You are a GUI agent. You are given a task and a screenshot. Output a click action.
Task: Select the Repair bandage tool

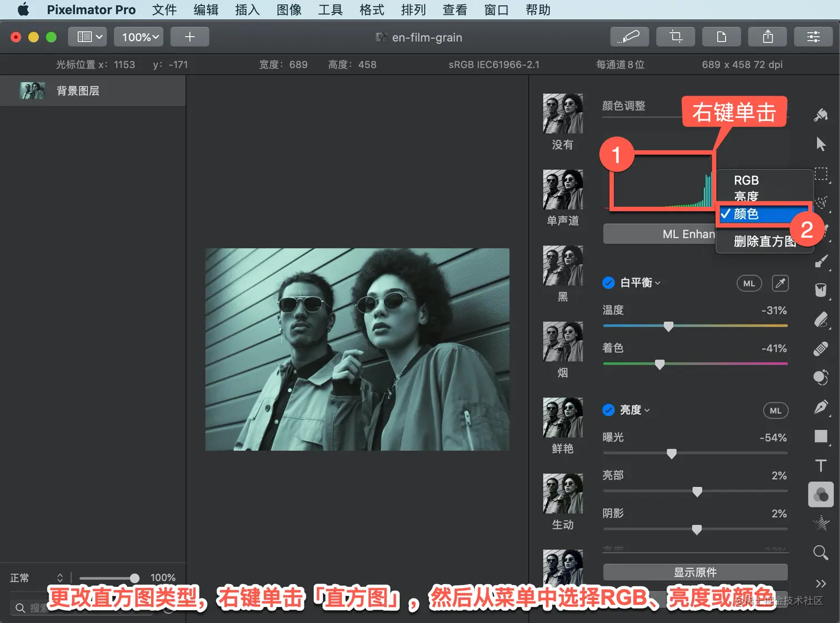point(821,348)
